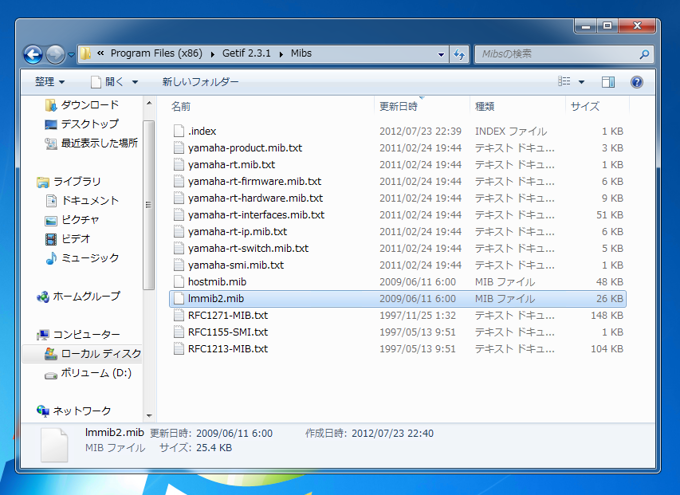Click the details pane file thumbnail
Viewport: 680px width, 495px height.
[54, 445]
